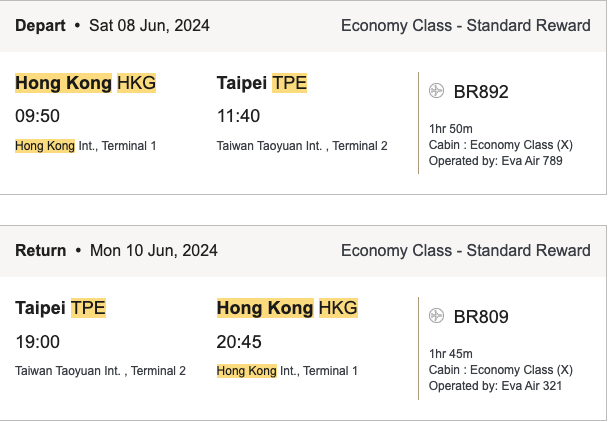This screenshot has height=422, width=608.
Task: Click the Mon 10 Jun, 2024 date
Action: 153,250
